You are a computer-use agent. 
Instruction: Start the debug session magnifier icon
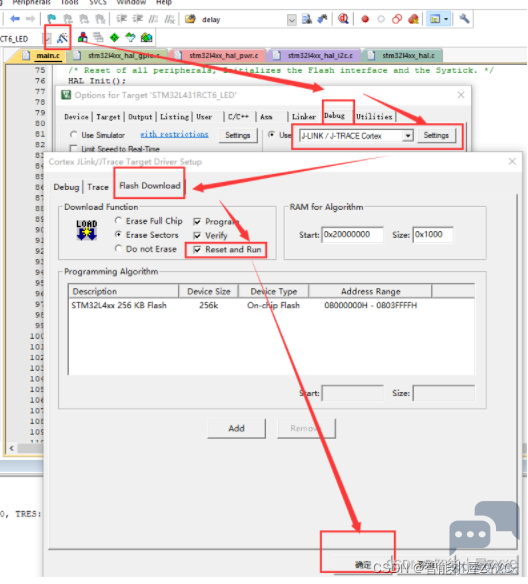tap(343, 19)
